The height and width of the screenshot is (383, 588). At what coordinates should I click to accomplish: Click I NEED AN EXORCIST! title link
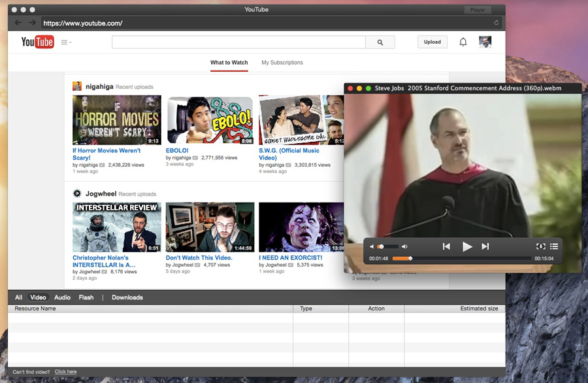coord(291,258)
